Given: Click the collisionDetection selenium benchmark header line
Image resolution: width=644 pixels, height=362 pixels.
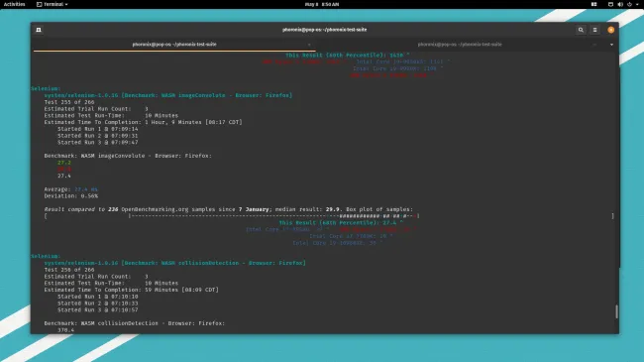Looking at the screenshot, I should pyautogui.click(x=175, y=263).
